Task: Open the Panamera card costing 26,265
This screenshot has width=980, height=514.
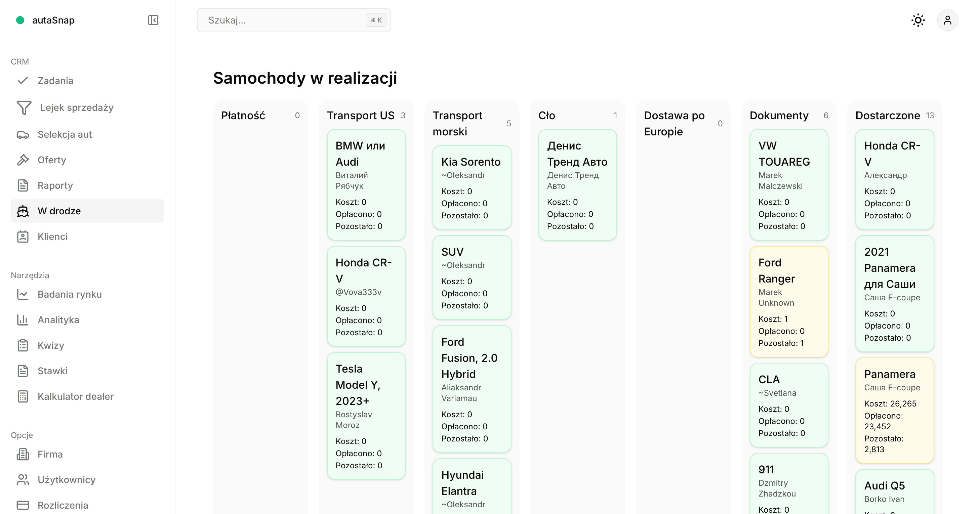Action: [895, 411]
